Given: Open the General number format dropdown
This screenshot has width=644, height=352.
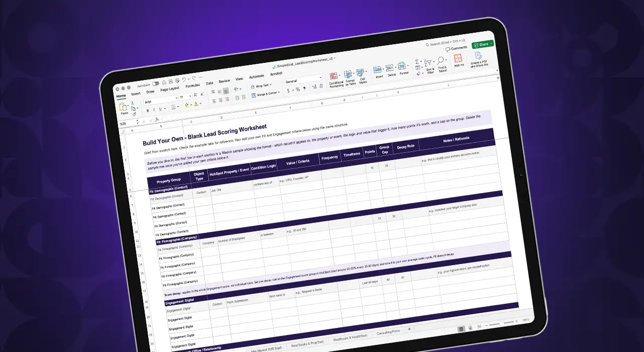Looking at the screenshot, I should [303, 80].
